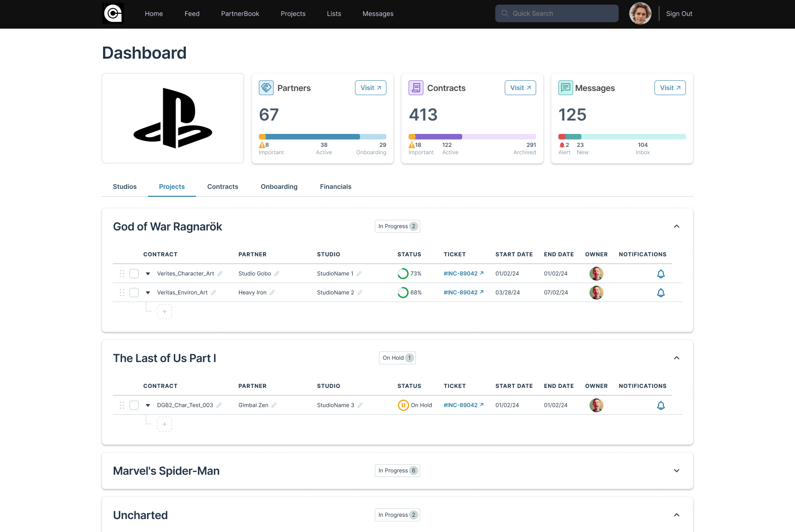795x532 pixels.
Task: Visit the Contracts page
Action: click(520, 88)
